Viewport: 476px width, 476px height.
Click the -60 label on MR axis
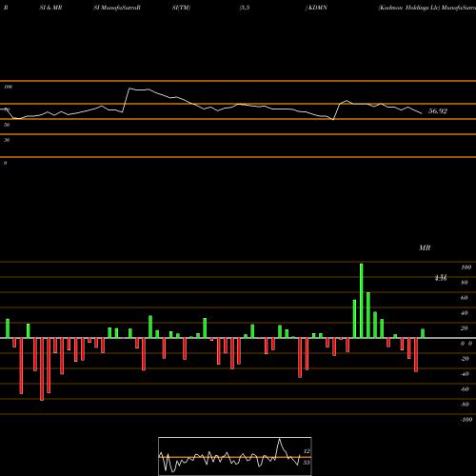[x=465, y=389]
